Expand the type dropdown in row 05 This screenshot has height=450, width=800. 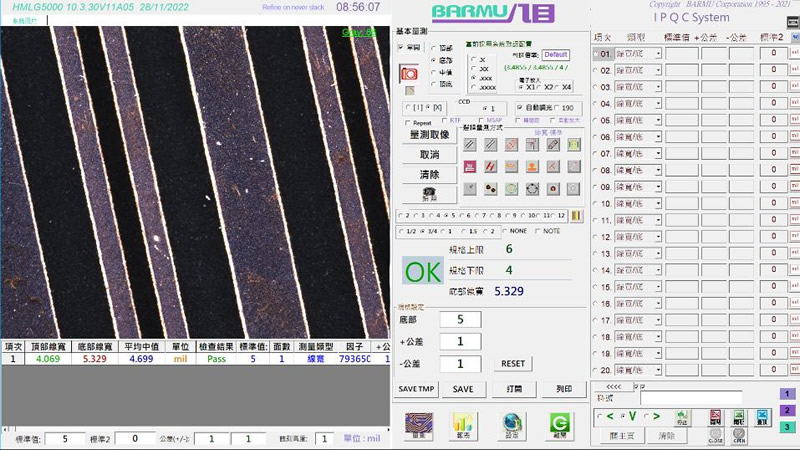(x=658, y=120)
